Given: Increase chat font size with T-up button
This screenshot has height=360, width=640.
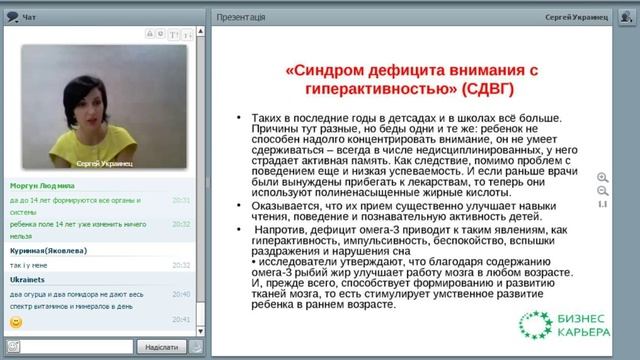Looking at the screenshot, I should click(x=174, y=35).
